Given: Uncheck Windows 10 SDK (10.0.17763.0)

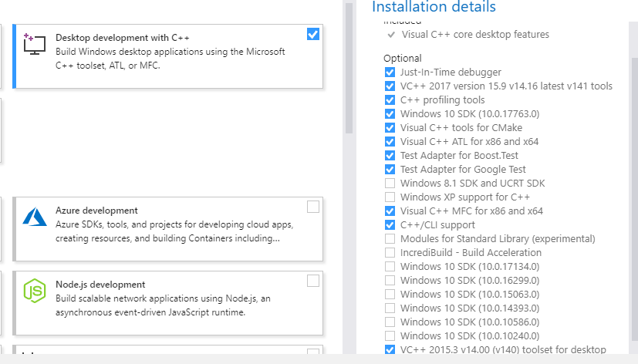Looking at the screenshot, I should (390, 114).
